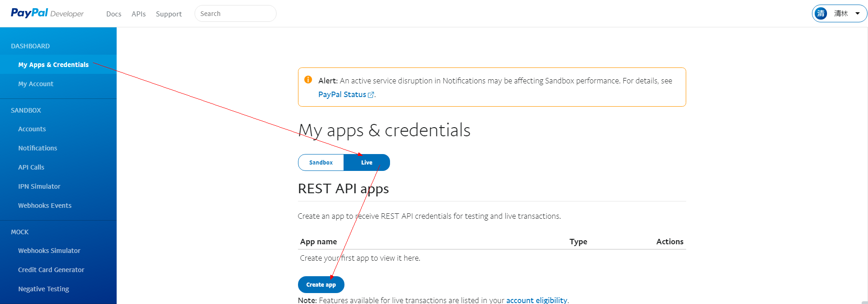868x304 pixels.
Task: Click the orange alert info icon
Action: pyautogui.click(x=308, y=80)
